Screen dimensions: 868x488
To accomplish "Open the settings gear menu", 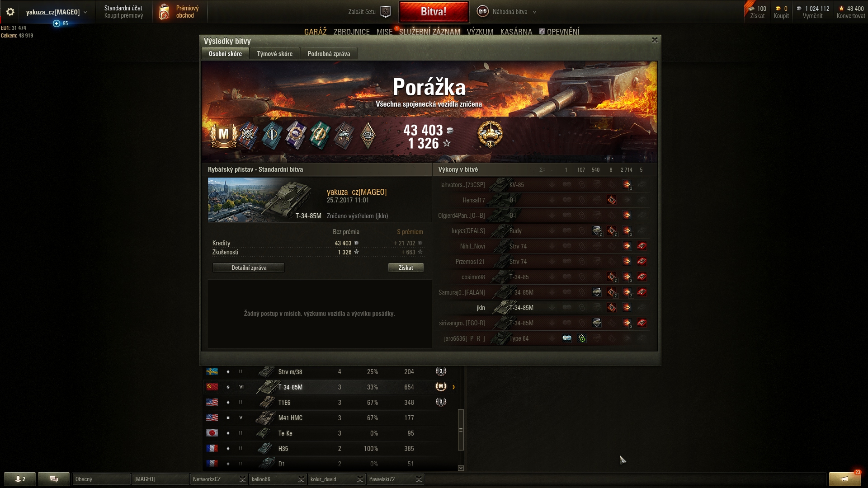I will 10,12.
